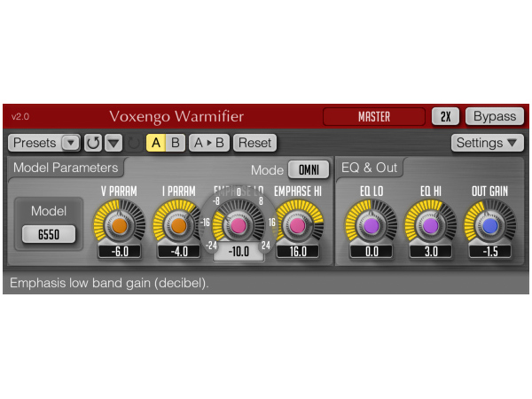The image size is (532, 399).
Task: Click the EQ LO label
Action: pyautogui.click(x=372, y=192)
